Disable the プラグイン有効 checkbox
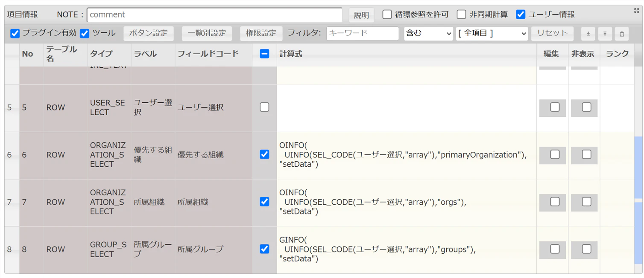Viewport: 644px width, 278px height. pyautogui.click(x=15, y=33)
